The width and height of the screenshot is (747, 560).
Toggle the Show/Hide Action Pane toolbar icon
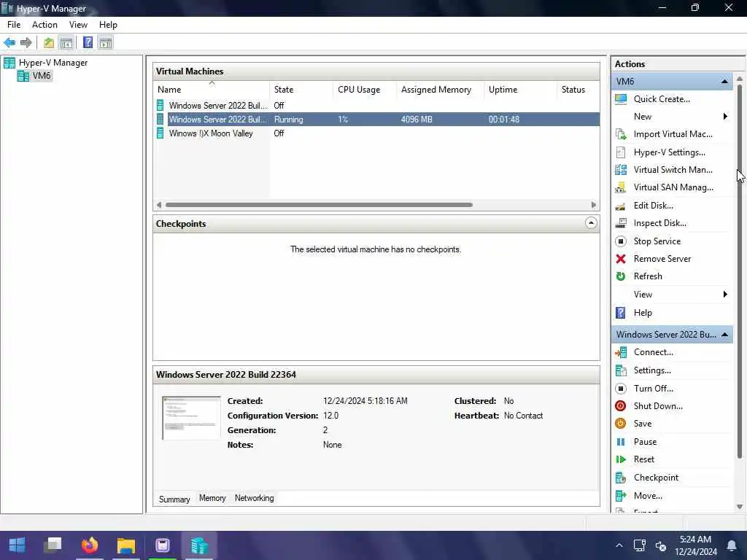click(105, 43)
